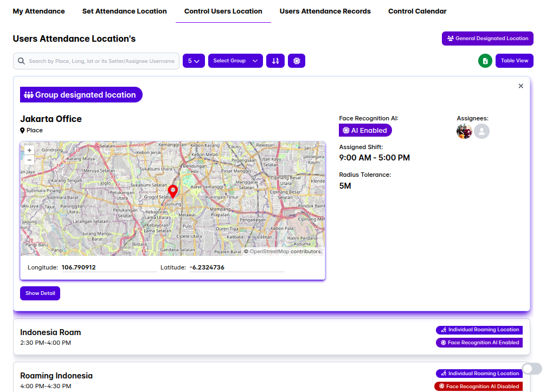This screenshot has height=392, width=546.
Task: Click the green spreadsheet export icon
Action: (x=485, y=61)
